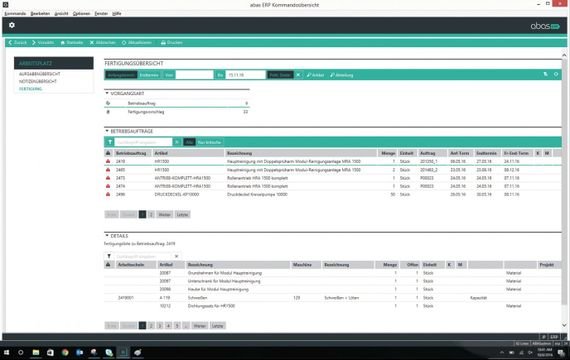The height and width of the screenshot is (360, 570).
Task: Toggle the Alle filter in Betriebsaufträge
Action: (189, 142)
